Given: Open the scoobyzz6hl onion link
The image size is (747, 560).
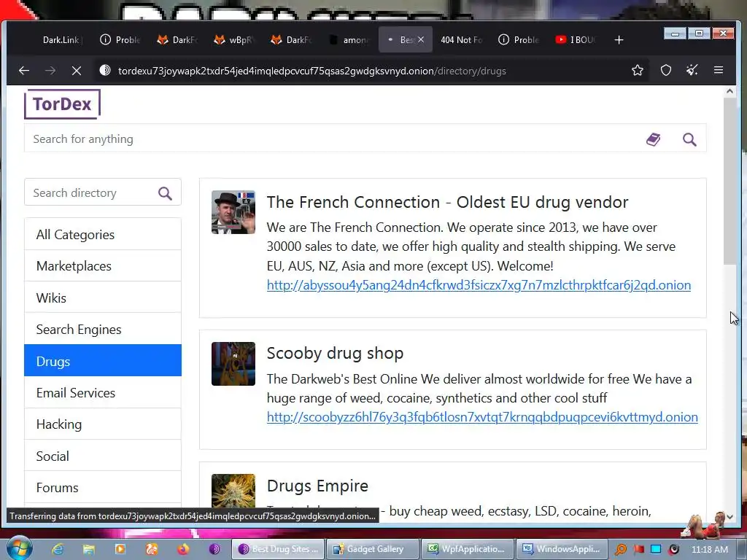Looking at the screenshot, I should click(x=482, y=416).
